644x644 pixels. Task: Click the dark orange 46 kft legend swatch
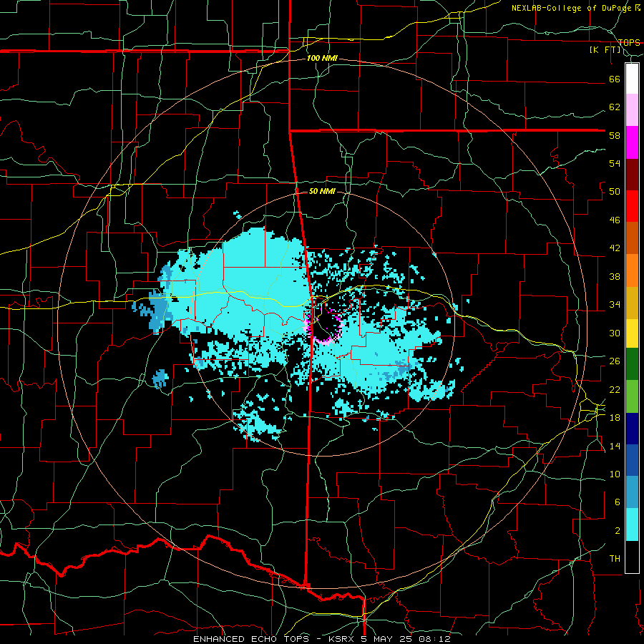(632, 238)
